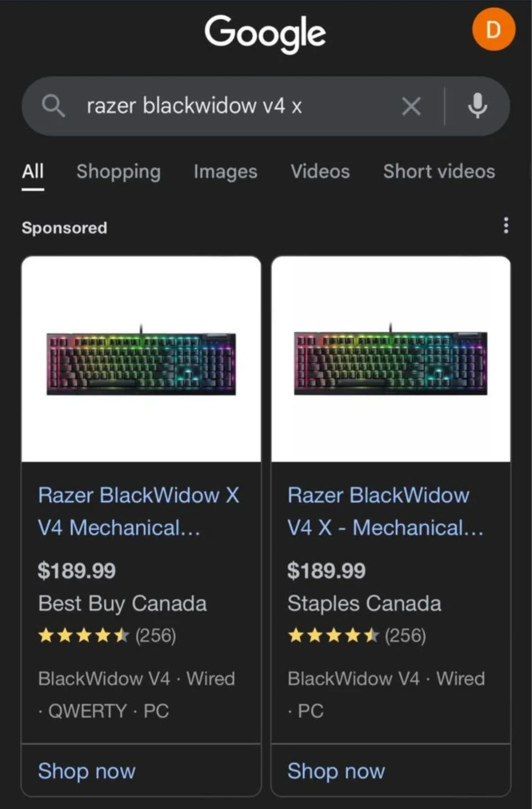Start voice search with microphone icon
The height and width of the screenshot is (809, 532).
pyautogui.click(x=478, y=106)
